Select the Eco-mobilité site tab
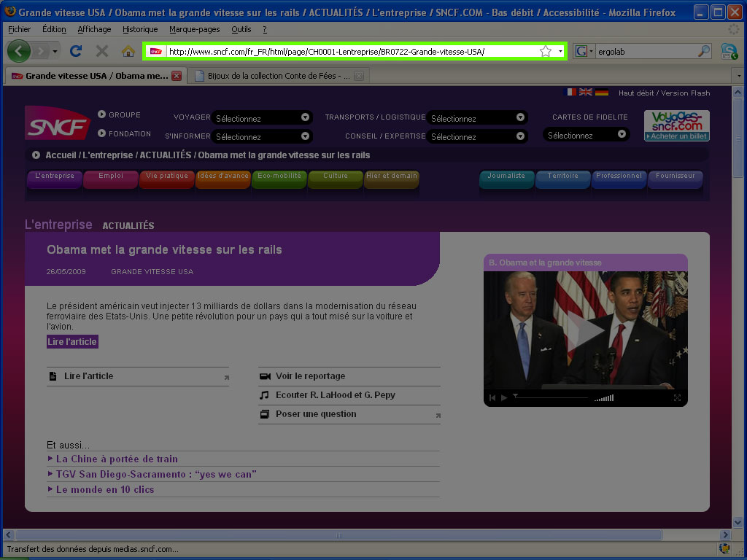 click(x=279, y=179)
